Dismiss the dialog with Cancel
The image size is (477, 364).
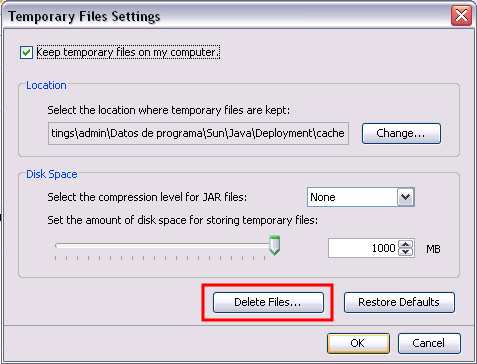pos(429,343)
